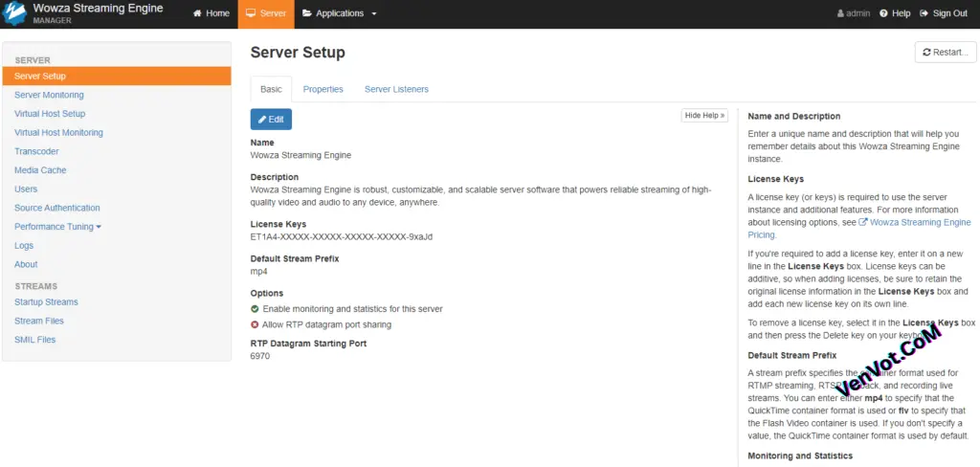Image resolution: width=980 pixels, height=467 pixels.
Task: Click the admin user link
Action: coord(854,13)
